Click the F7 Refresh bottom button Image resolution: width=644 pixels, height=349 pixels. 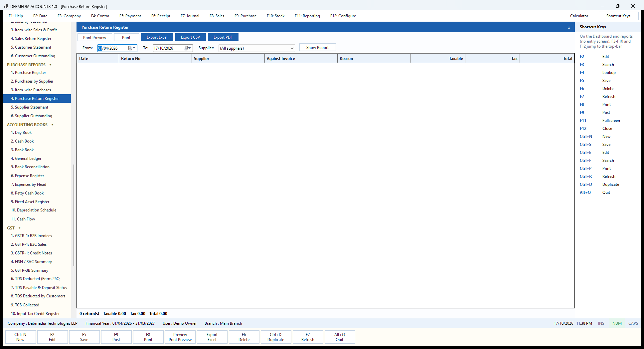[308, 337]
